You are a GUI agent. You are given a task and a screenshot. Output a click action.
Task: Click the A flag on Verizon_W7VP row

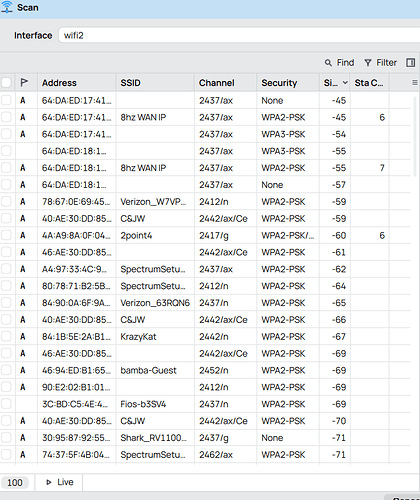(23, 202)
